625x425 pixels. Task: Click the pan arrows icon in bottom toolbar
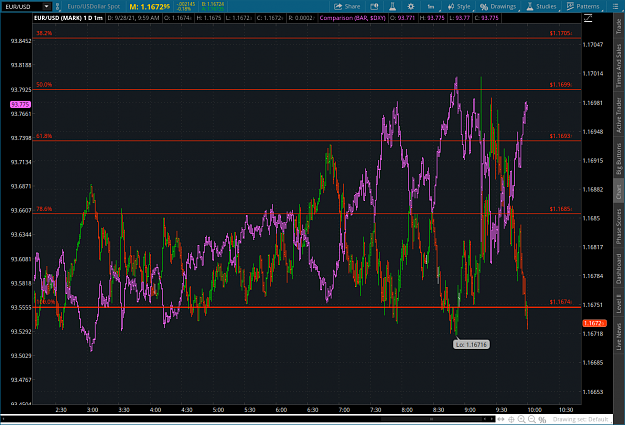coord(501,419)
